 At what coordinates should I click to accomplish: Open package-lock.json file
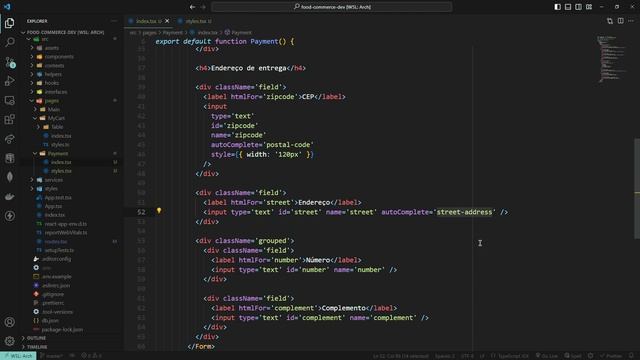[62, 329]
